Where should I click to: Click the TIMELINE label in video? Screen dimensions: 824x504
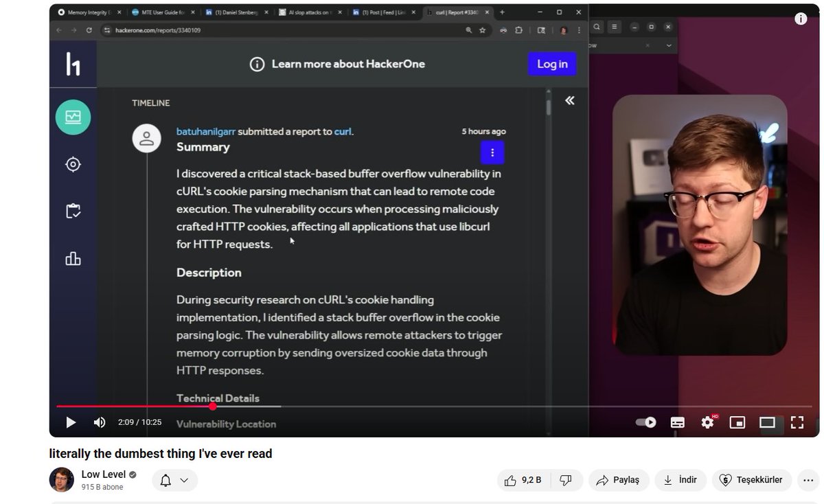point(150,103)
